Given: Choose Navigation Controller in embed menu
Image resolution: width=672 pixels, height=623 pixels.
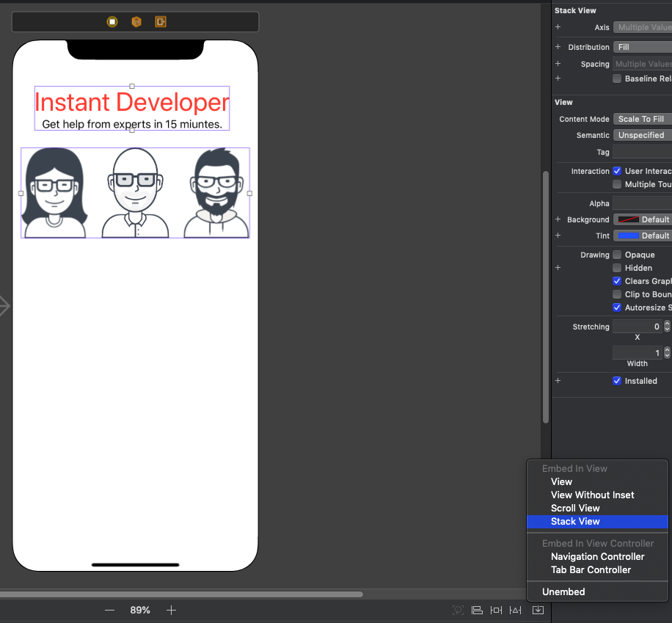Looking at the screenshot, I should (597, 557).
